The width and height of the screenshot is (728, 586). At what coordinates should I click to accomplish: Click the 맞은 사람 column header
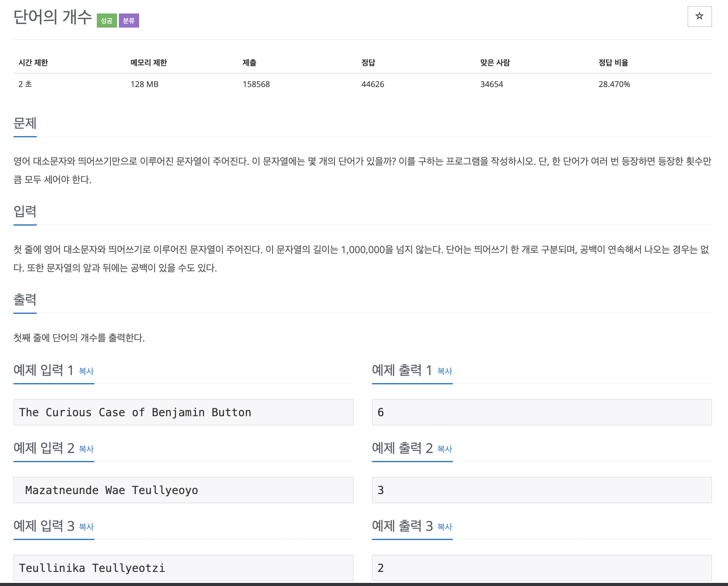pos(495,63)
